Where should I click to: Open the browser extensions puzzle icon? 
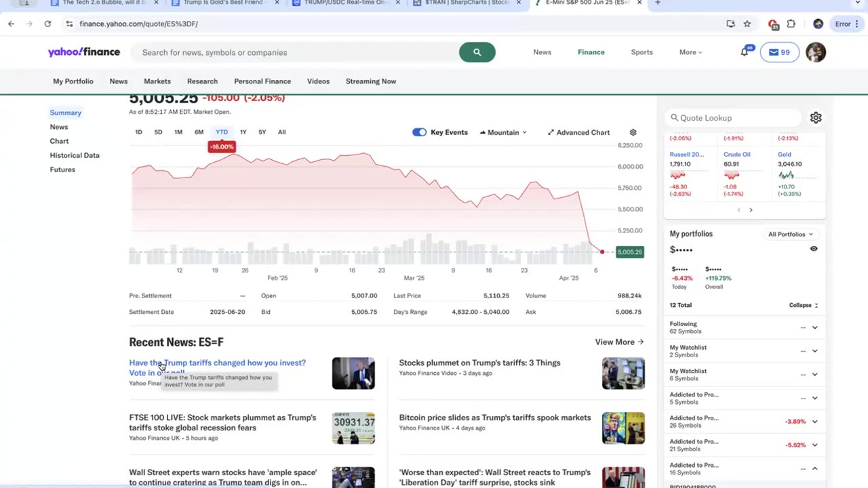point(791,24)
